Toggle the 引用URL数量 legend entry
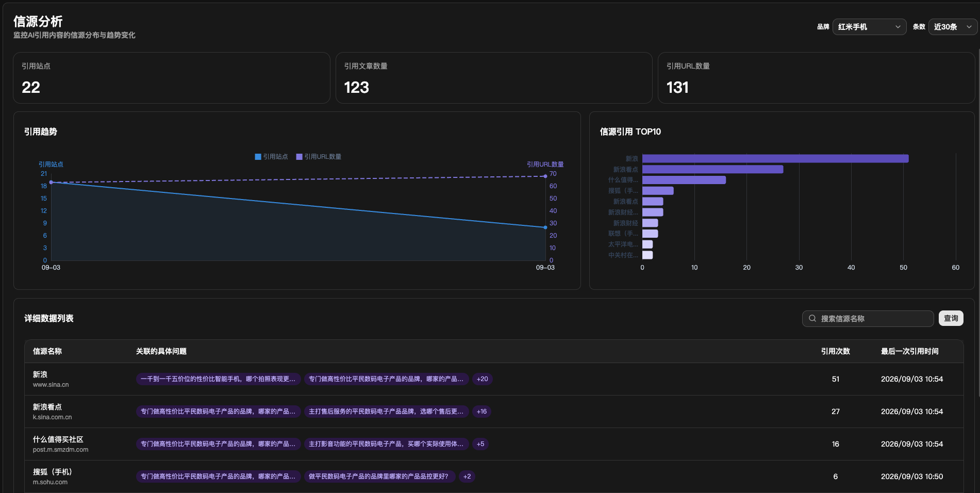The width and height of the screenshot is (980, 493). tap(319, 157)
